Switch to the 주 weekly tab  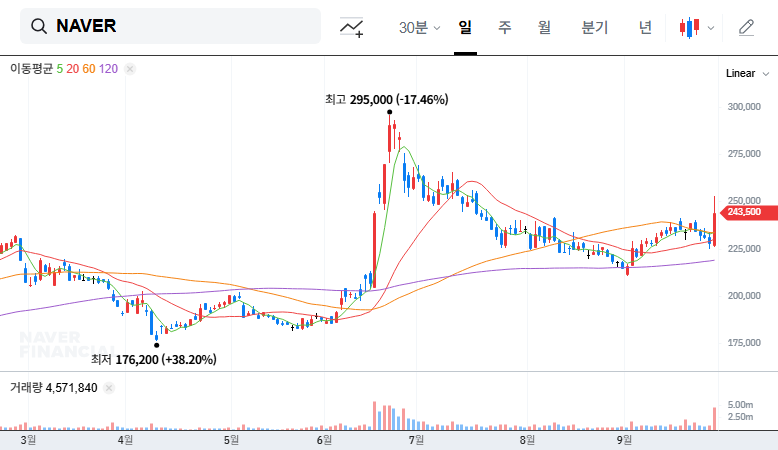click(505, 27)
